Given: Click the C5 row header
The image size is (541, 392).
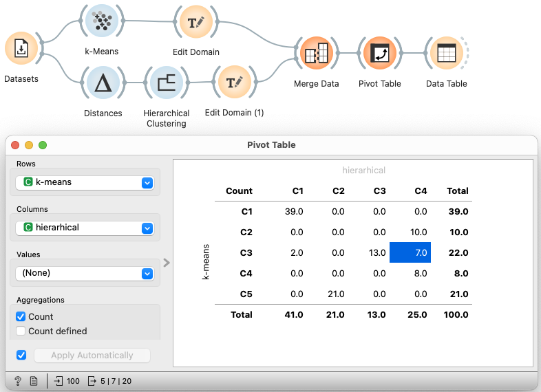Looking at the screenshot, I should [x=246, y=294].
